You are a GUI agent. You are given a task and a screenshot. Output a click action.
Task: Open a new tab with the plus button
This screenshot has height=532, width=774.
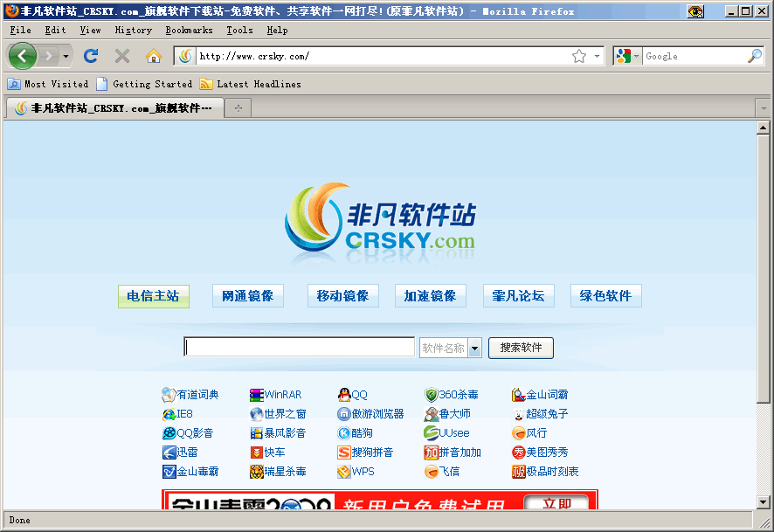tap(238, 108)
